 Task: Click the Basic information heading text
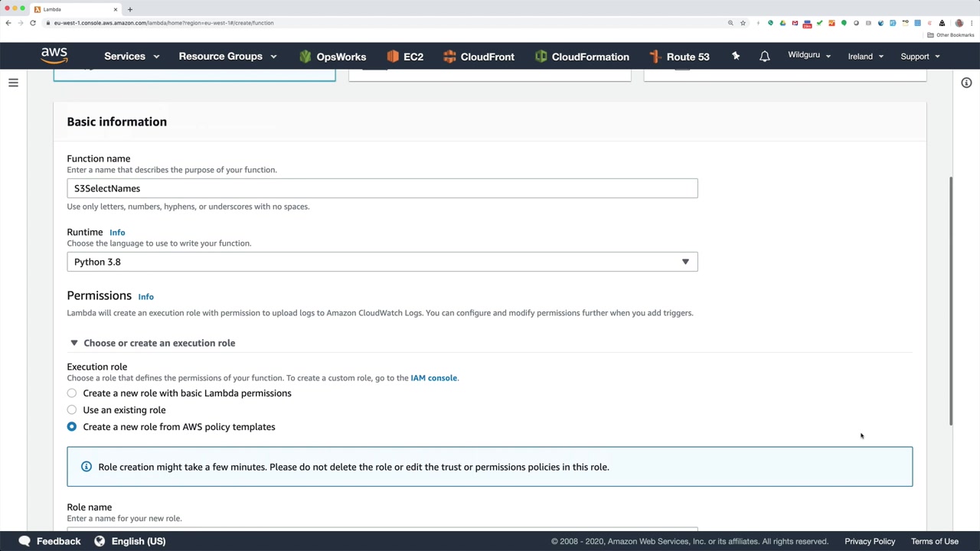[116, 122]
